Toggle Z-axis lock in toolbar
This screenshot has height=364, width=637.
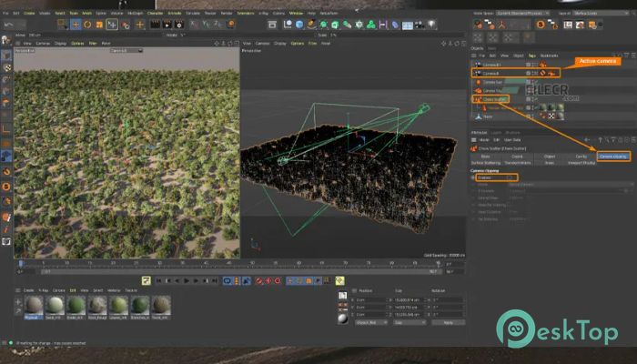[x=217, y=25]
